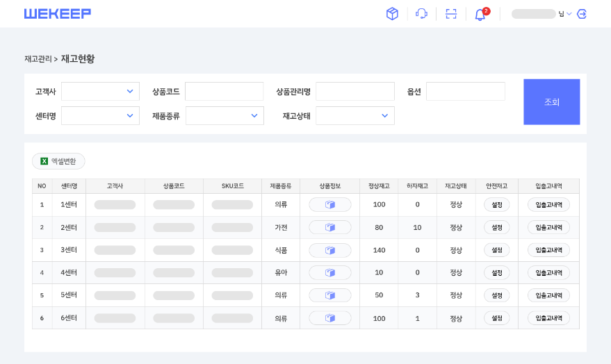Screen dimensions: 611x364
Task: Click the WEKEEP logo
Action: tap(58, 14)
